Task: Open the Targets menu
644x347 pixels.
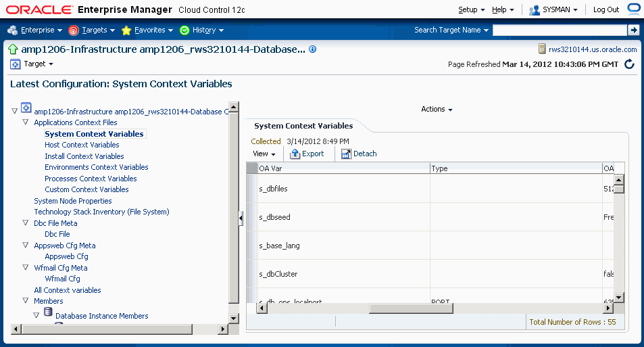Action: coord(99,30)
